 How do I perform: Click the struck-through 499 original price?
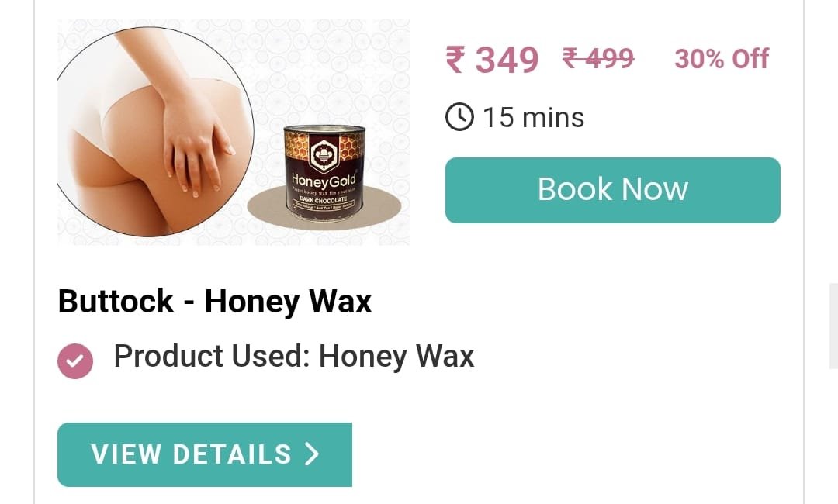[x=598, y=58]
